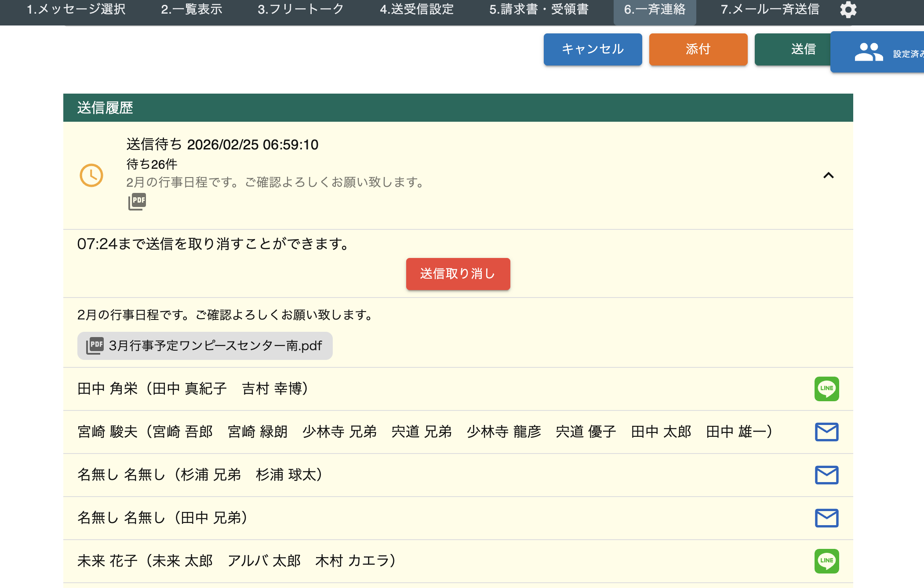Go to 3.フリートーク tab
Screen dimensions: 924x588
[301, 10]
